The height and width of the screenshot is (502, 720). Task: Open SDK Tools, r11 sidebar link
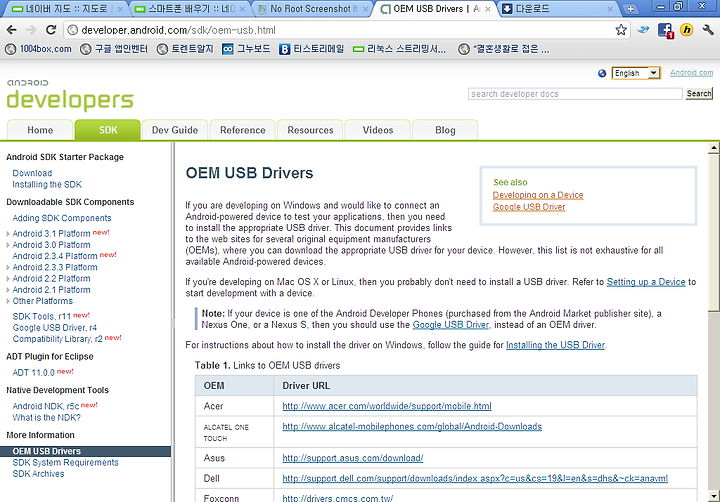tap(42, 316)
